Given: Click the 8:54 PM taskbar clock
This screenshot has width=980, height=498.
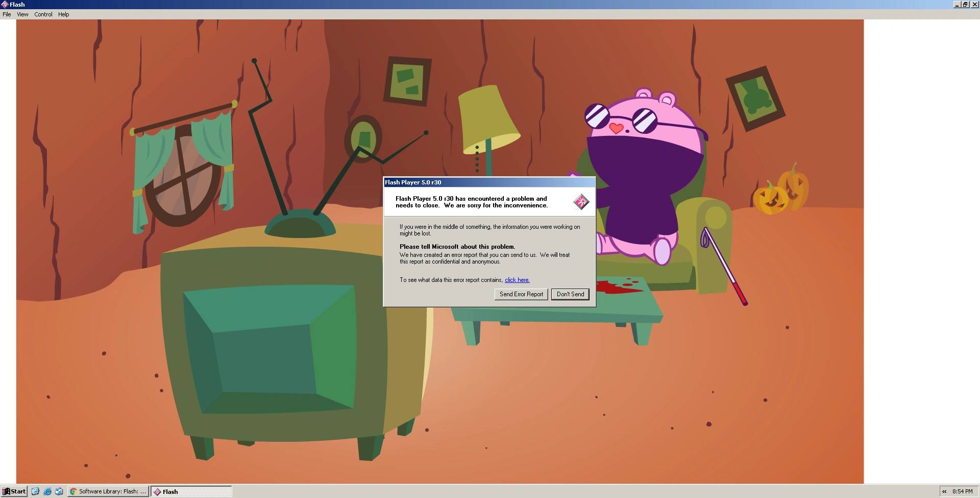Looking at the screenshot, I should pyautogui.click(x=963, y=491).
